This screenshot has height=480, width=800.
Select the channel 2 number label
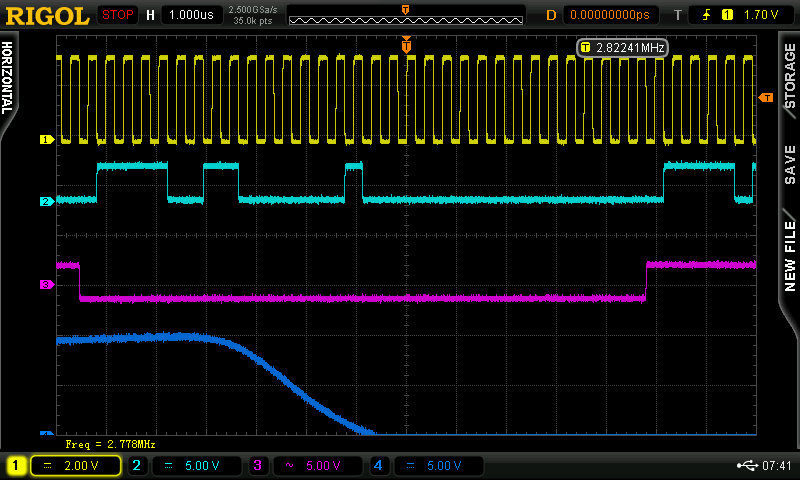(136, 465)
